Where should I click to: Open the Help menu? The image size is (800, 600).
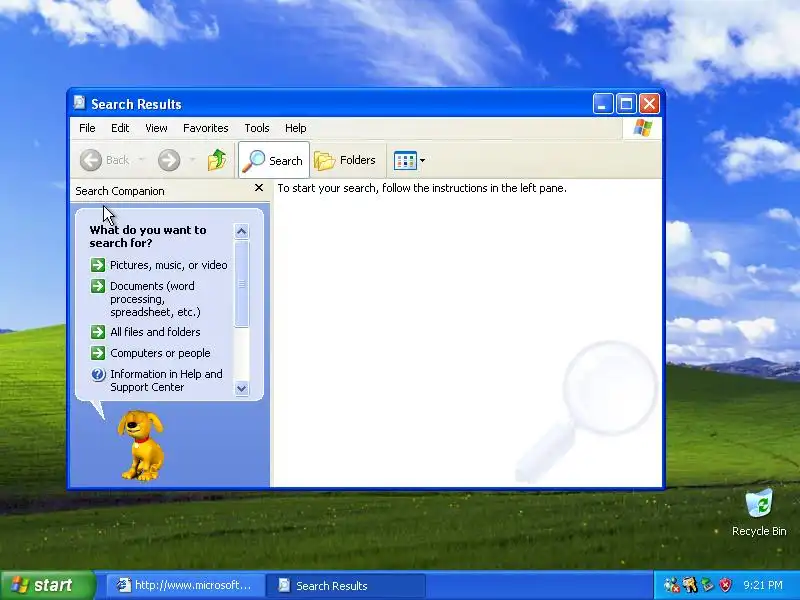(295, 128)
